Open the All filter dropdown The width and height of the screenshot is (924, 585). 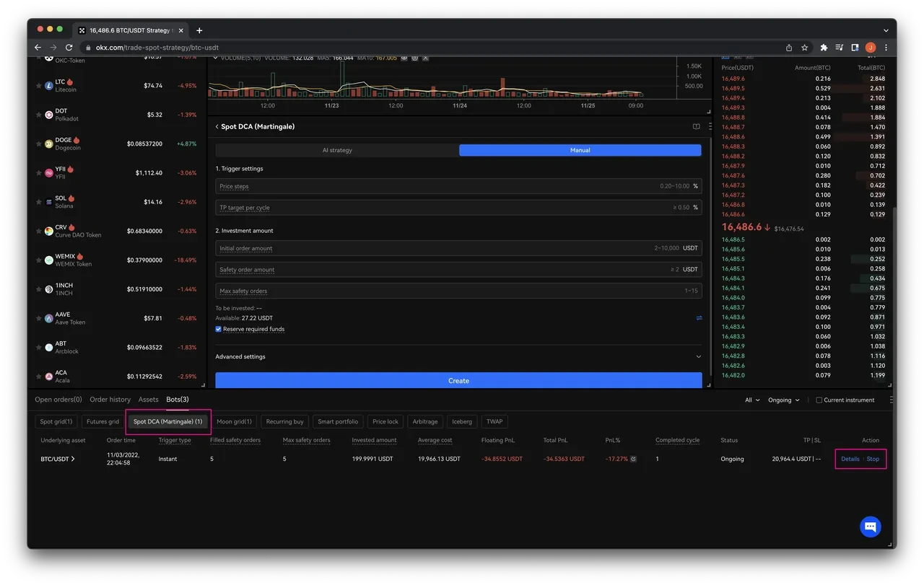click(x=752, y=400)
